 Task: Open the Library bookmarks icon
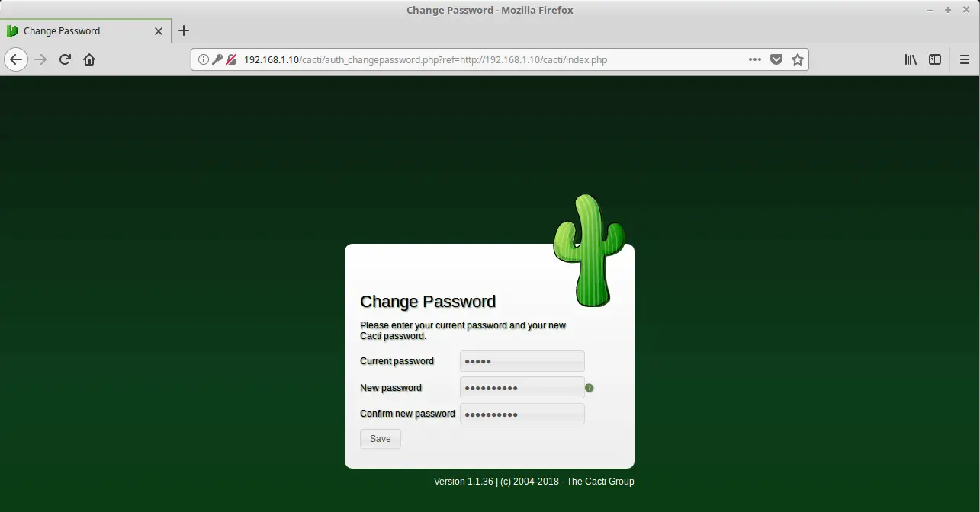click(x=911, y=59)
